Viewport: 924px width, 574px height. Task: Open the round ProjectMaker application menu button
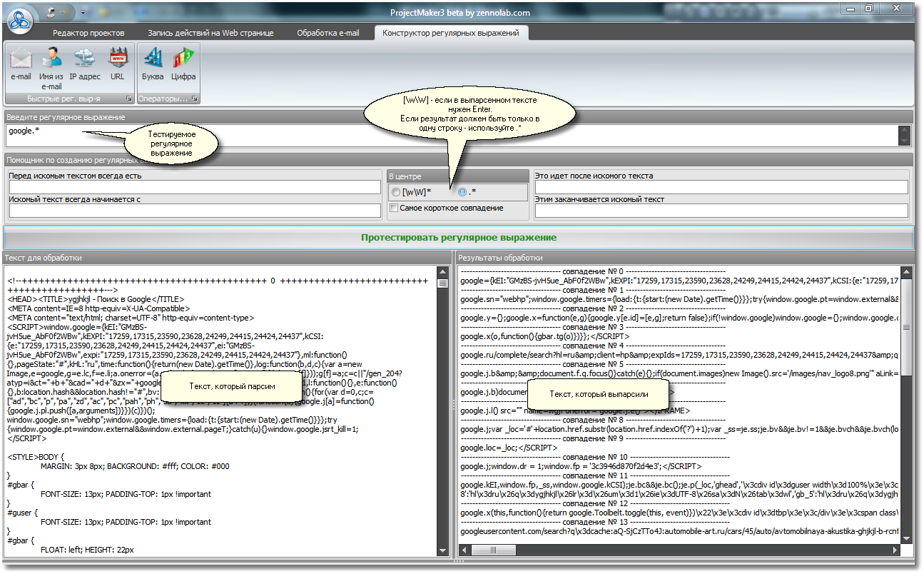tap(20, 20)
